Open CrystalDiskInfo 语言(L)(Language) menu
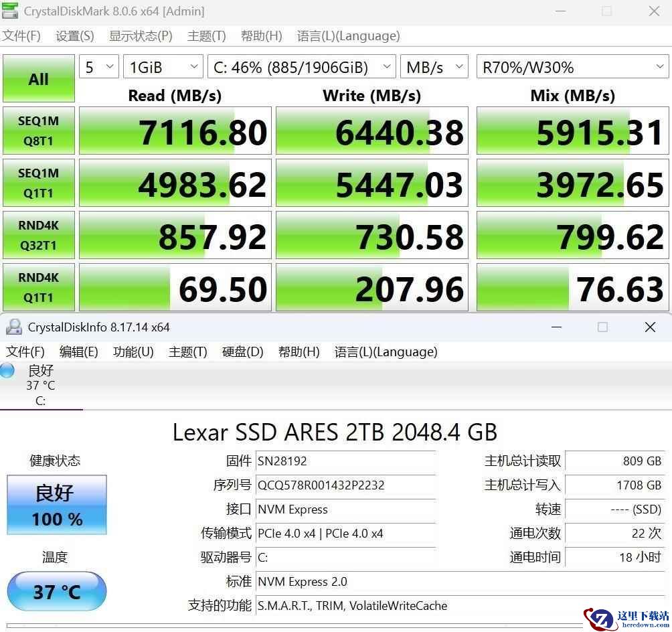This screenshot has height=632, width=672. [x=386, y=352]
